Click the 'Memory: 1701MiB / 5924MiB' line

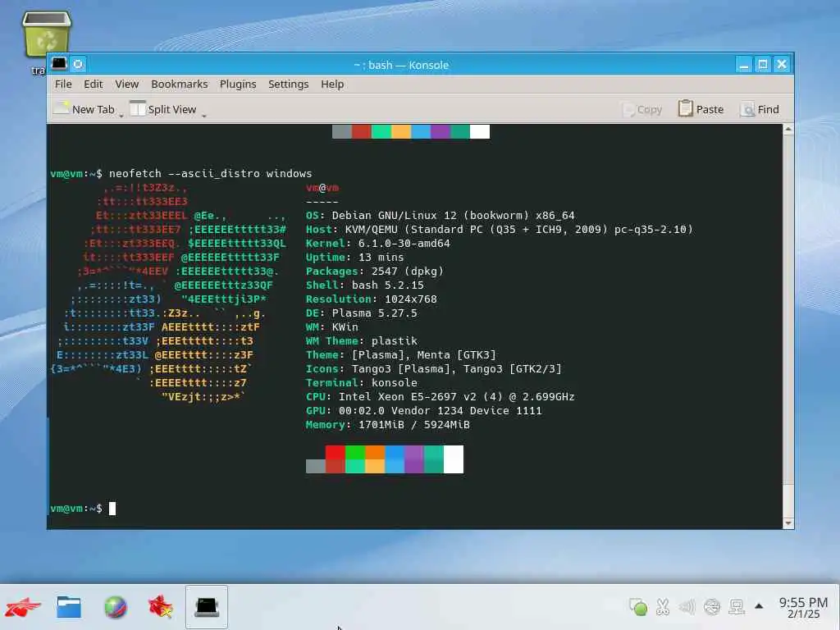(387, 424)
